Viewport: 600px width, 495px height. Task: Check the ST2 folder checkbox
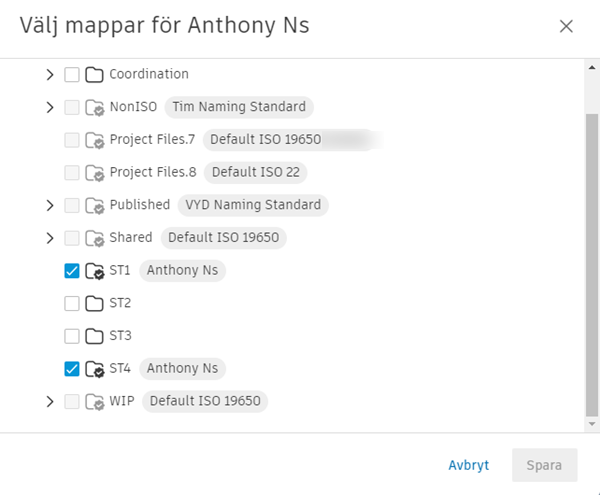(x=72, y=303)
